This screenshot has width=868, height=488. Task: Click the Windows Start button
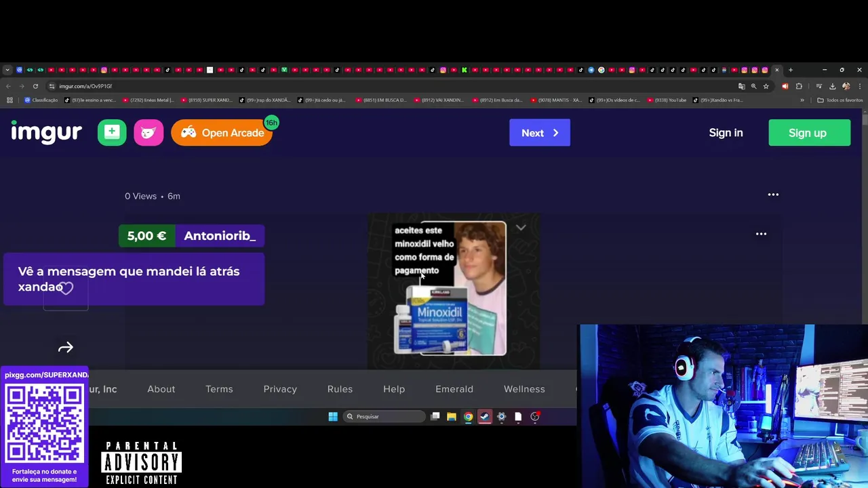tap(333, 417)
